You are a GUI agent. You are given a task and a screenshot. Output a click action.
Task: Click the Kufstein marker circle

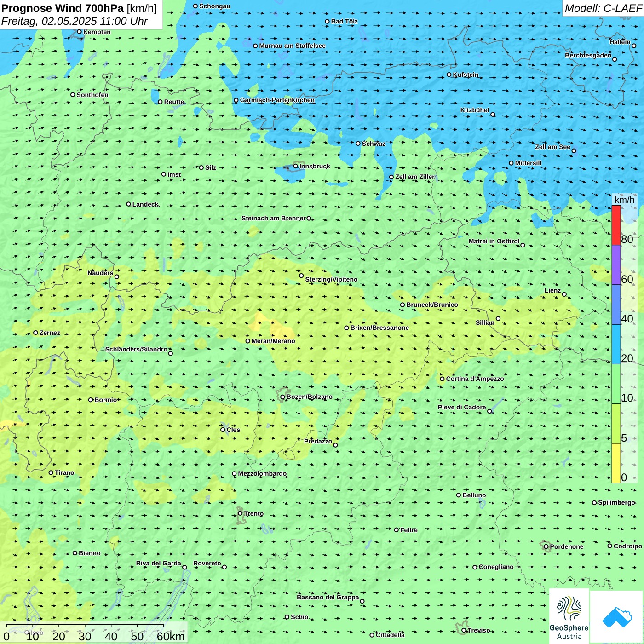449,75
